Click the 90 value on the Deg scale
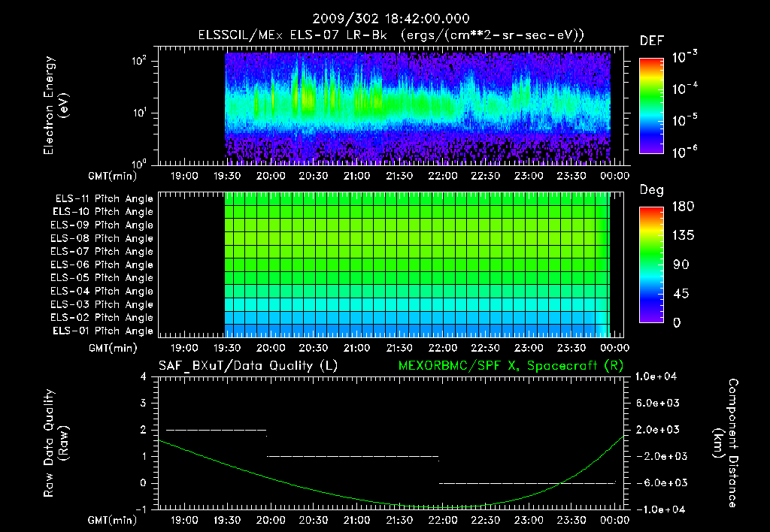 [x=681, y=264]
